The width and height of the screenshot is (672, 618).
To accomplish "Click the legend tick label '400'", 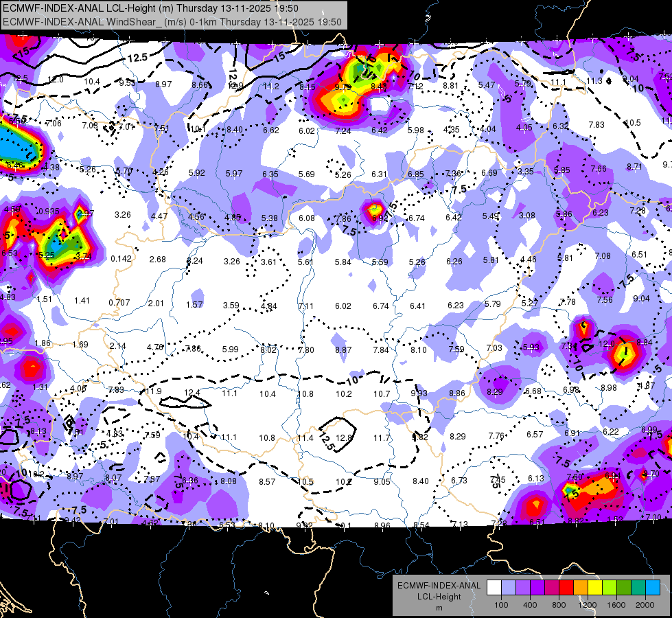I will (530, 605).
